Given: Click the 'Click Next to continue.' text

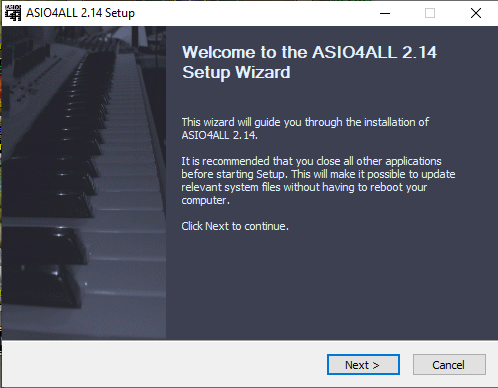Looking at the screenshot, I should [235, 226].
